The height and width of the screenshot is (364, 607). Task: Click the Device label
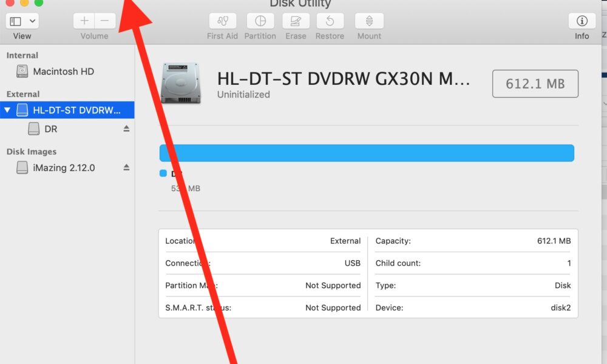[390, 308]
